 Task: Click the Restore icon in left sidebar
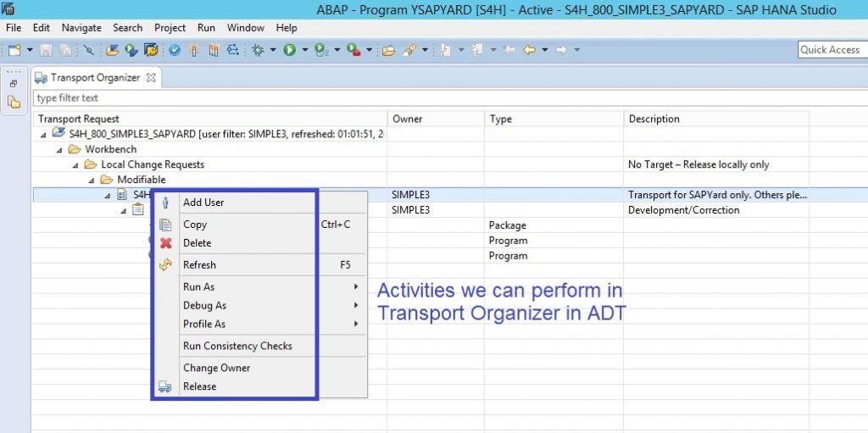pos(14,84)
